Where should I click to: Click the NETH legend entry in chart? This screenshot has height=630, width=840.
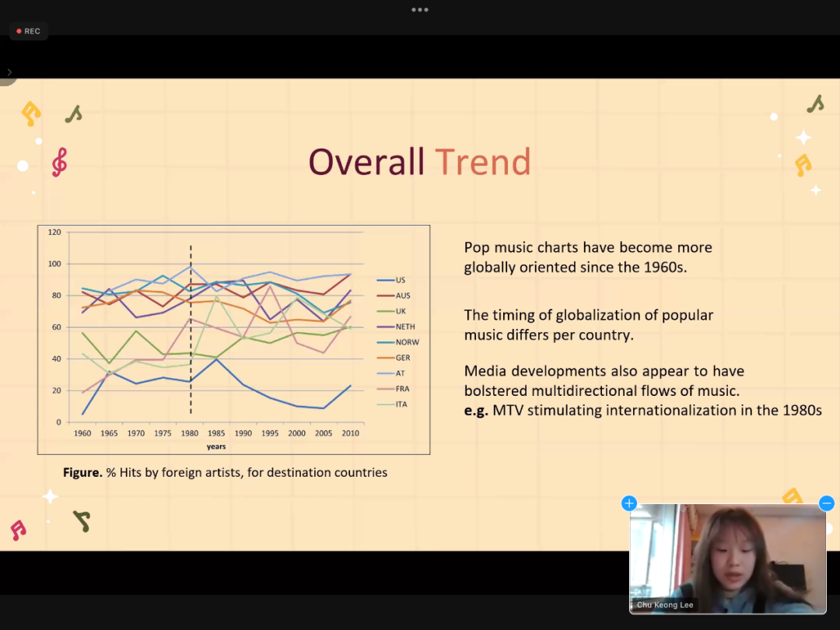(397, 327)
